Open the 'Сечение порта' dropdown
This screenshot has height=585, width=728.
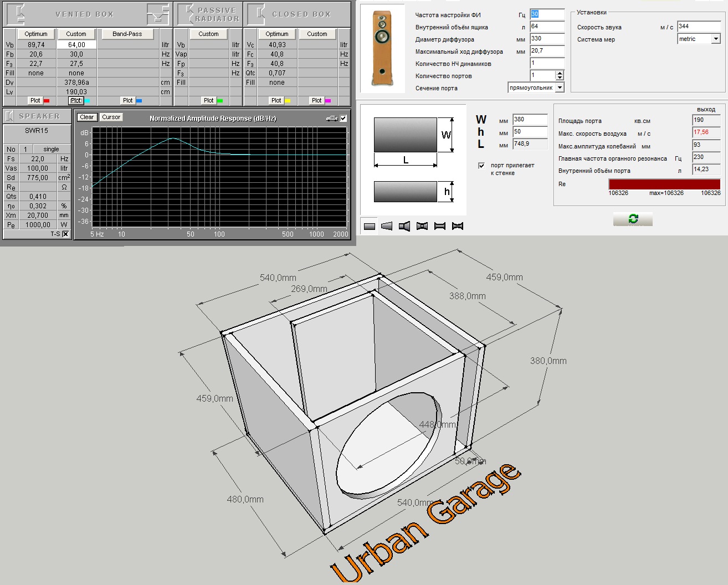tap(560, 88)
